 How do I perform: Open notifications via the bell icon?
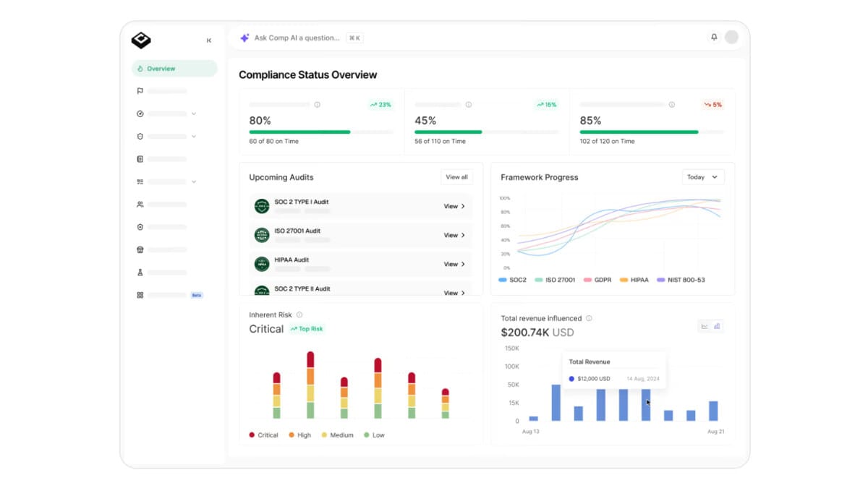click(714, 37)
